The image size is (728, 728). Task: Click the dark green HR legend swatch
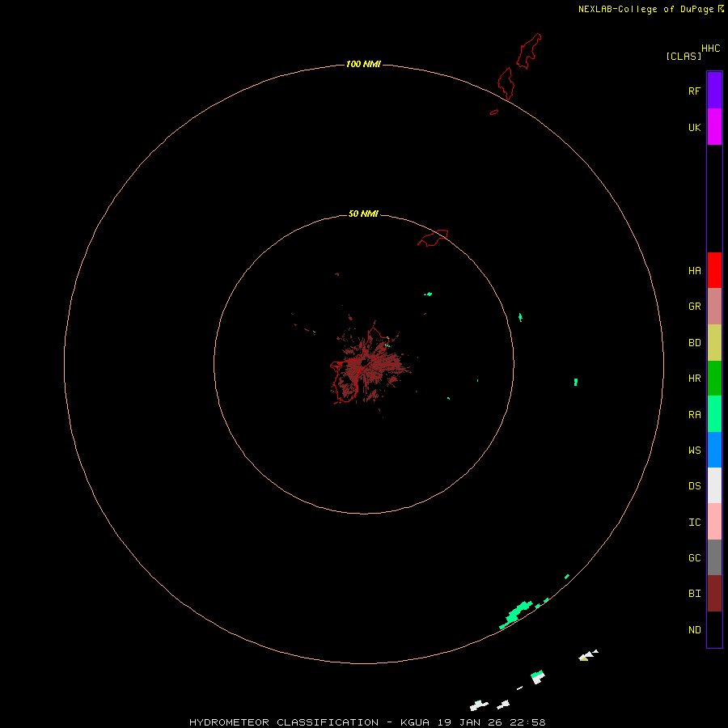click(x=714, y=378)
